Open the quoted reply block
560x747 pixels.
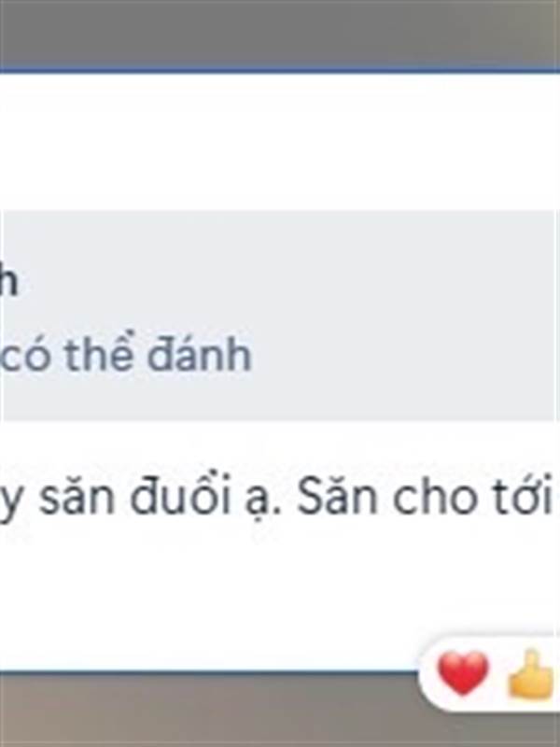click(x=279, y=316)
